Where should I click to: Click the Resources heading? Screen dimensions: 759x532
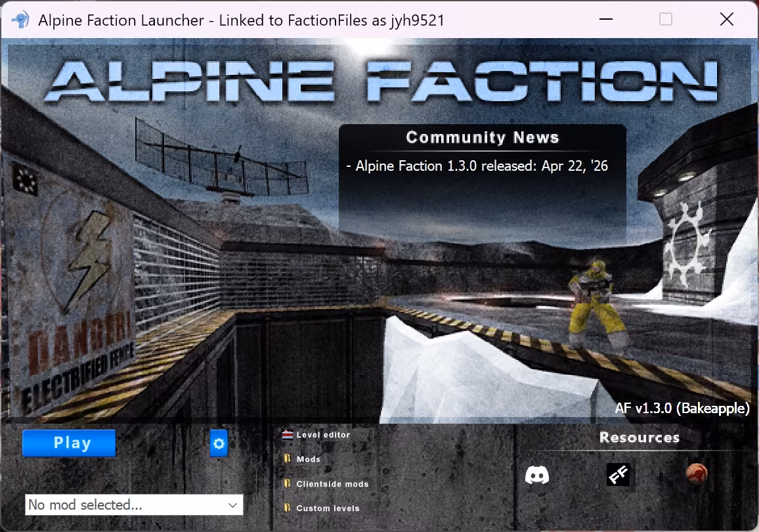pos(640,437)
